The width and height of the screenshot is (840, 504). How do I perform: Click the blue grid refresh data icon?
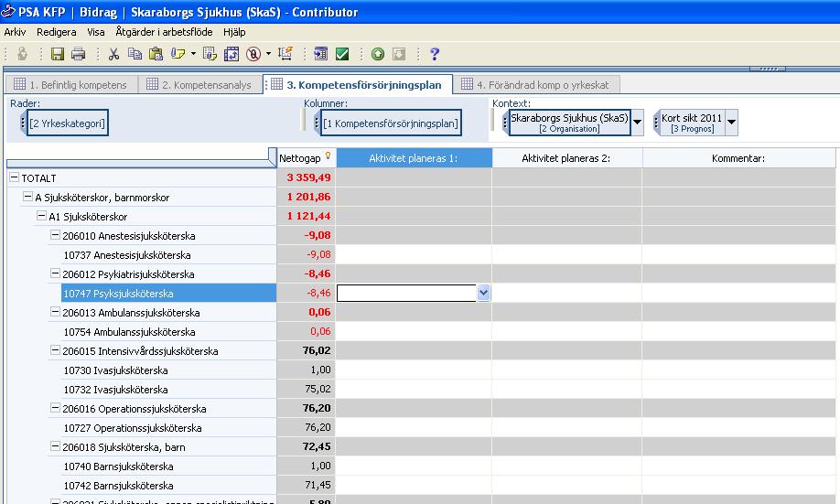(x=232, y=54)
